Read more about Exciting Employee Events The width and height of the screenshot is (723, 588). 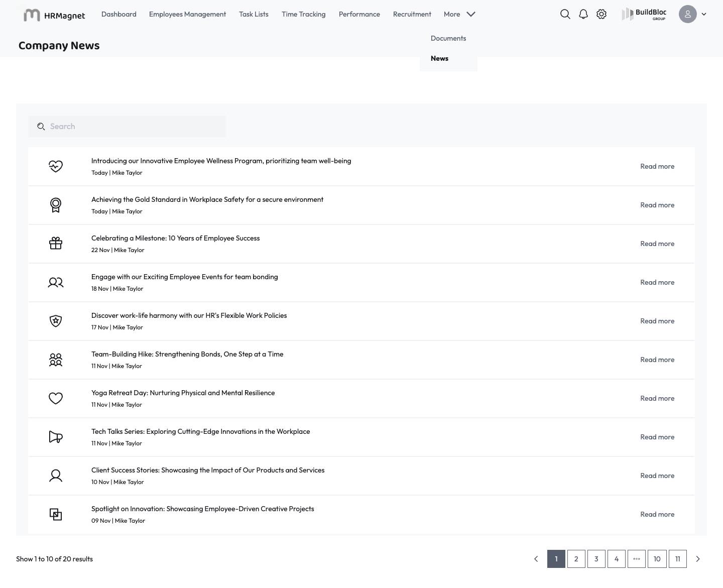tap(657, 282)
